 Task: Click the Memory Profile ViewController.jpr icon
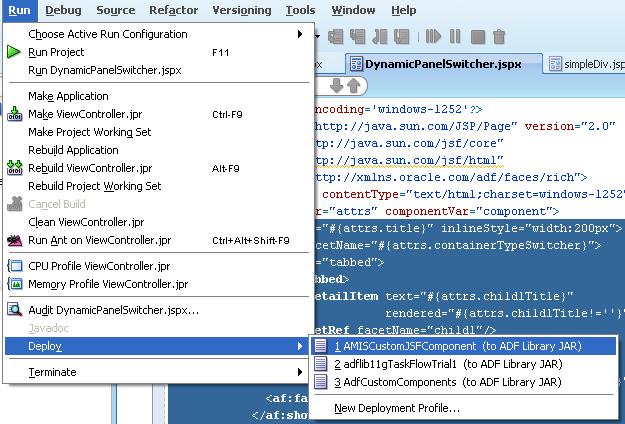14,284
